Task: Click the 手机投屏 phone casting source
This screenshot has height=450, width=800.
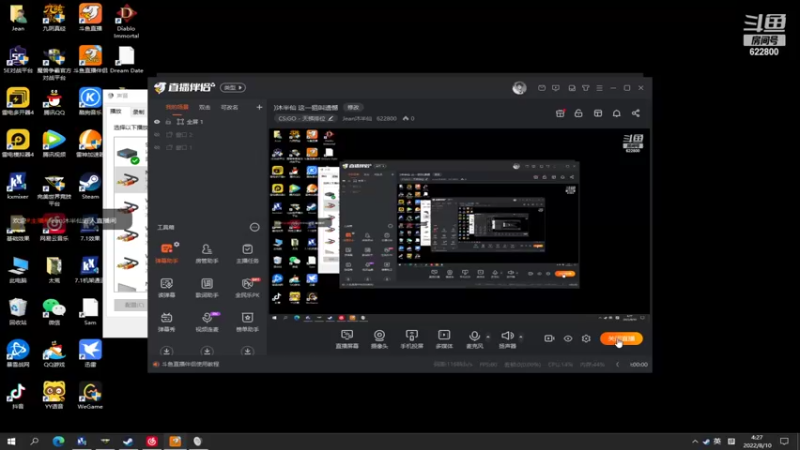Action: (412, 339)
